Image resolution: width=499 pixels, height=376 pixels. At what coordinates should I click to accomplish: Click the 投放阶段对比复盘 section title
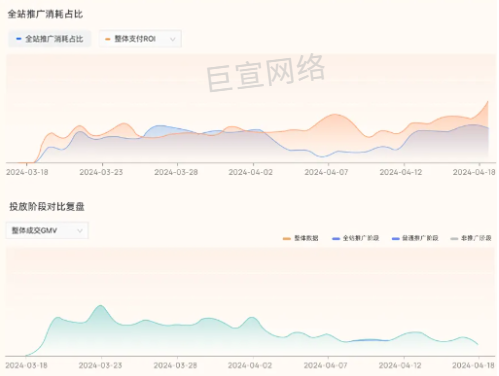coord(47,207)
